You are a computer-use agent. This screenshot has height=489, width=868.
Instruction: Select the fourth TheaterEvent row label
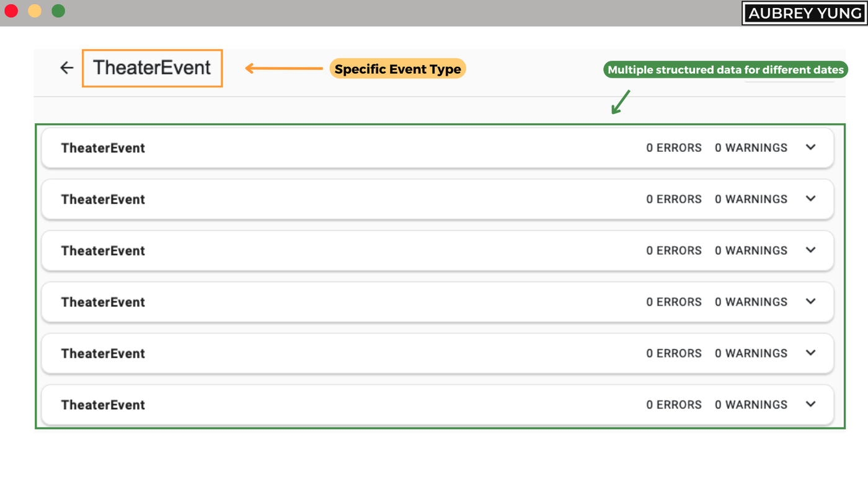point(103,302)
